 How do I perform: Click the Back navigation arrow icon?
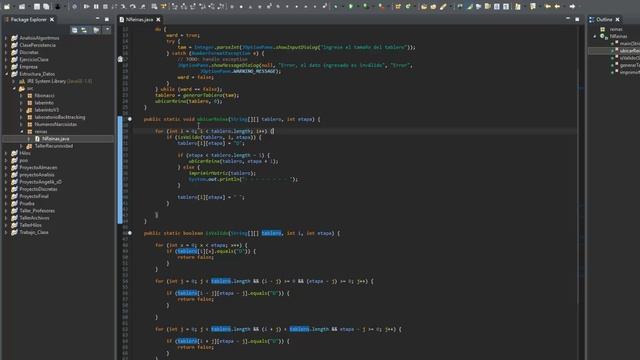[557, 7]
